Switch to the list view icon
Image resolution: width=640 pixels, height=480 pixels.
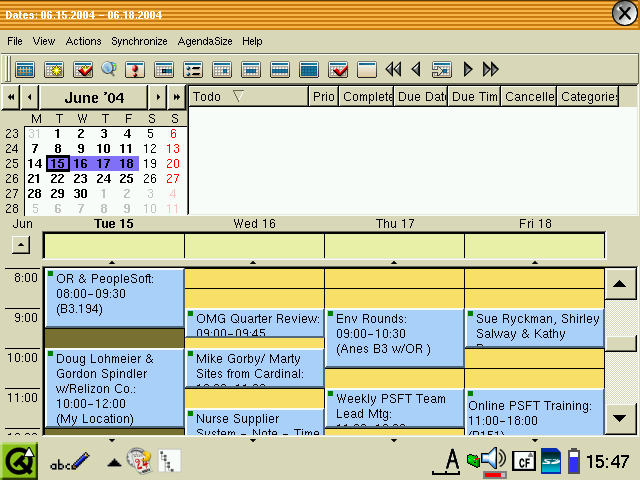[193, 69]
